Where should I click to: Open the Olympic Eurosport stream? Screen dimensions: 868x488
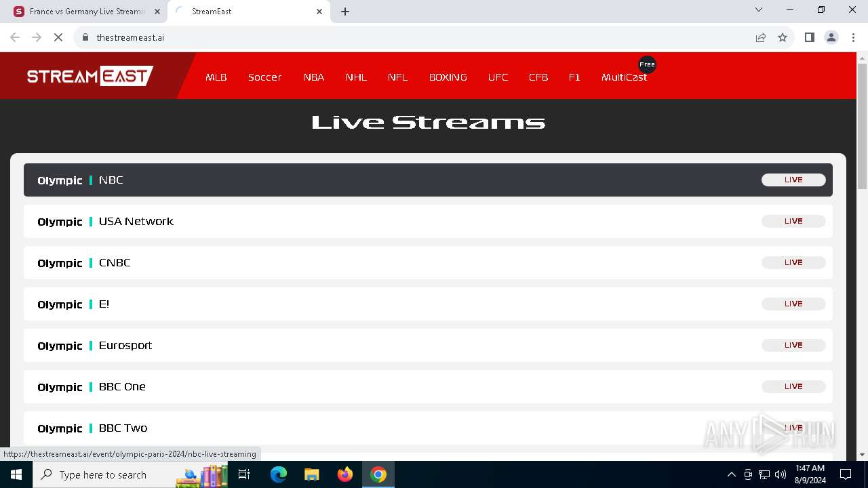428,345
